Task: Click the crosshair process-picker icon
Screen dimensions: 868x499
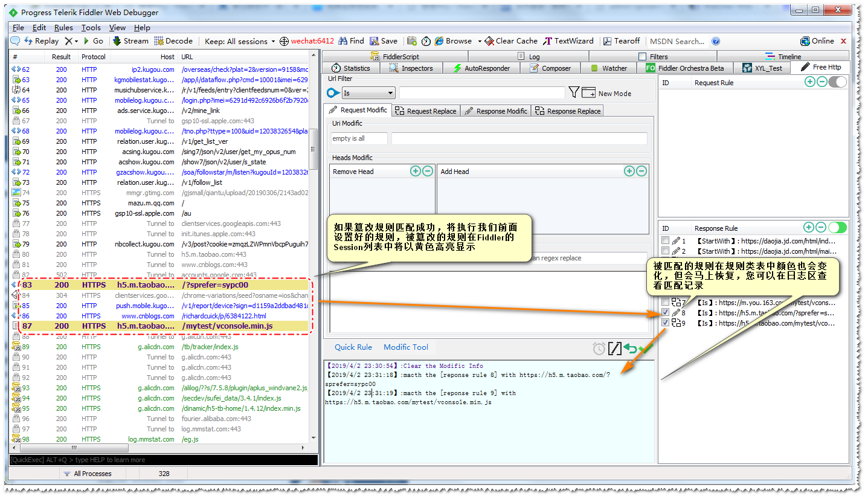Action: [x=284, y=42]
